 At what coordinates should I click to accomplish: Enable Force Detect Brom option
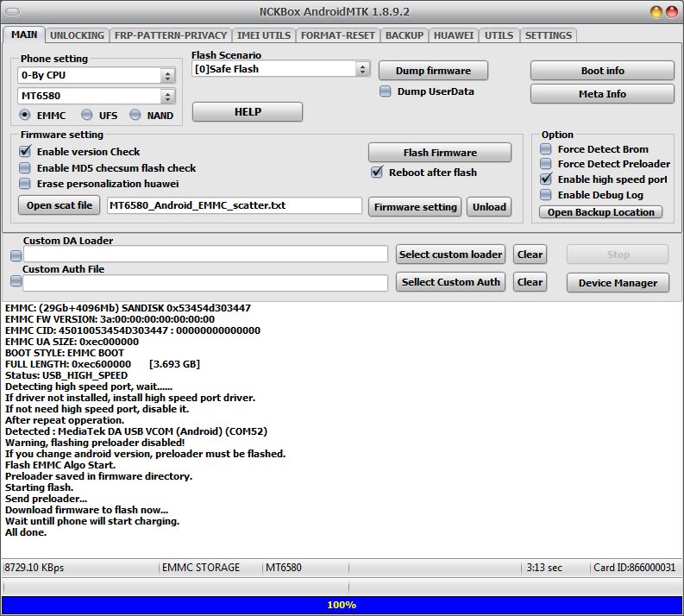pos(546,149)
